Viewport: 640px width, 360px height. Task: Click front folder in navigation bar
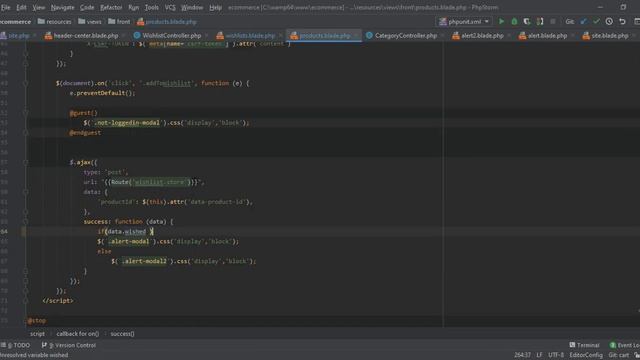tap(119, 22)
